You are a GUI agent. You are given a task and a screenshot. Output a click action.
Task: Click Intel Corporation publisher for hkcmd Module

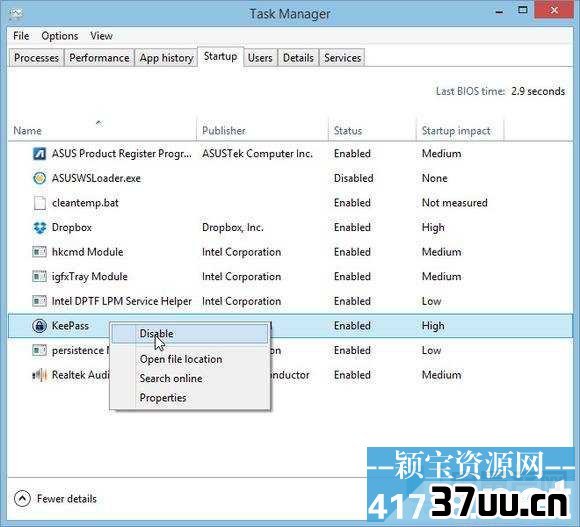tap(241, 252)
